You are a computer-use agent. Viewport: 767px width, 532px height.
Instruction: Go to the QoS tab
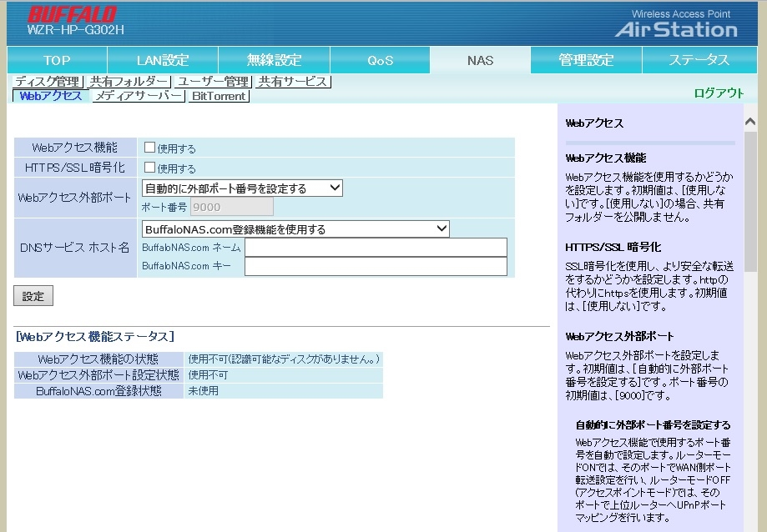pyautogui.click(x=380, y=60)
